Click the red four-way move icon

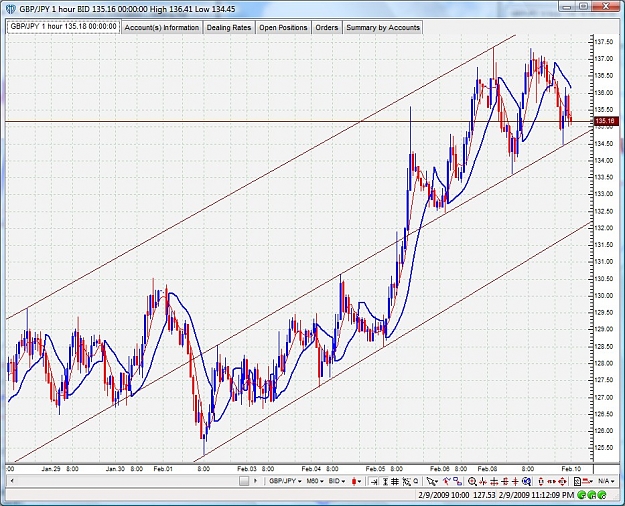562,482
